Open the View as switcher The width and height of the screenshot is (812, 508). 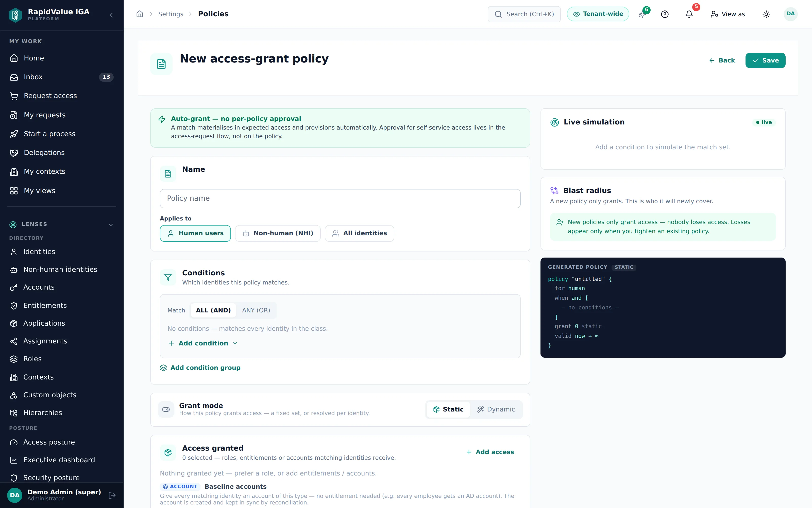(728, 14)
